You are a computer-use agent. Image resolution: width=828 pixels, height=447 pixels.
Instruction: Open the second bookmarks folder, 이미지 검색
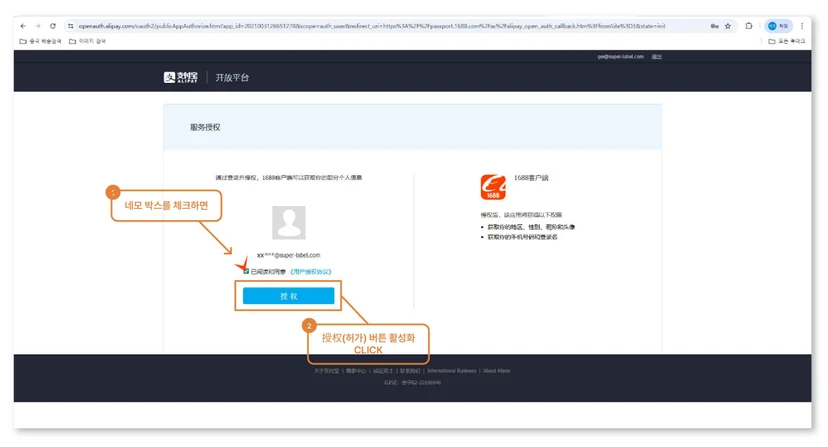point(88,41)
